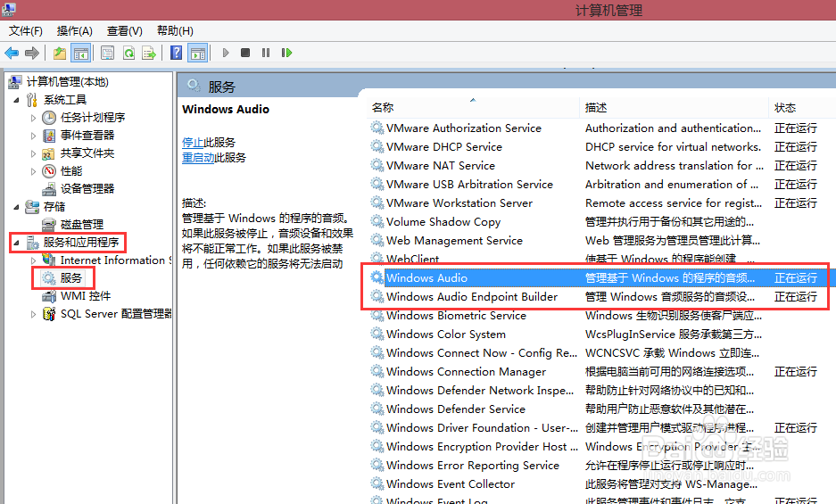This screenshot has width=836, height=504.
Task: Toggle the Show/Hide Action Pane button
Action: (197, 53)
